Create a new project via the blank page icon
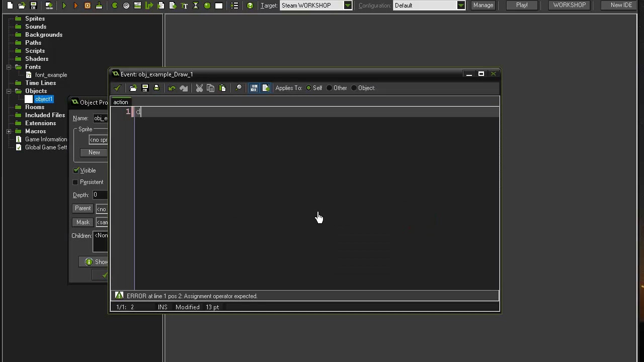 tap(10, 6)
